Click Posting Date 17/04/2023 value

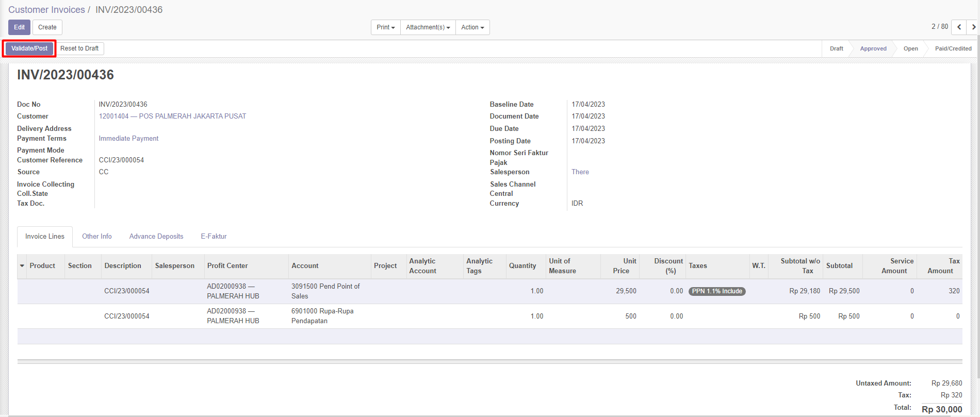(x=588, y=141)
